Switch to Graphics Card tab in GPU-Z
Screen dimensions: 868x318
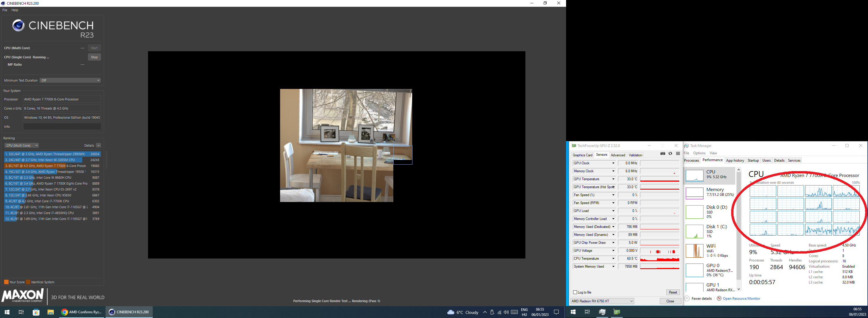coord(582,155)
